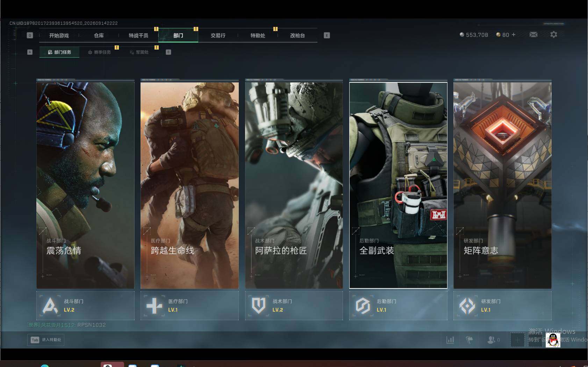
Task: Click the 80 gold coin balance
Action: click(503, 35)
